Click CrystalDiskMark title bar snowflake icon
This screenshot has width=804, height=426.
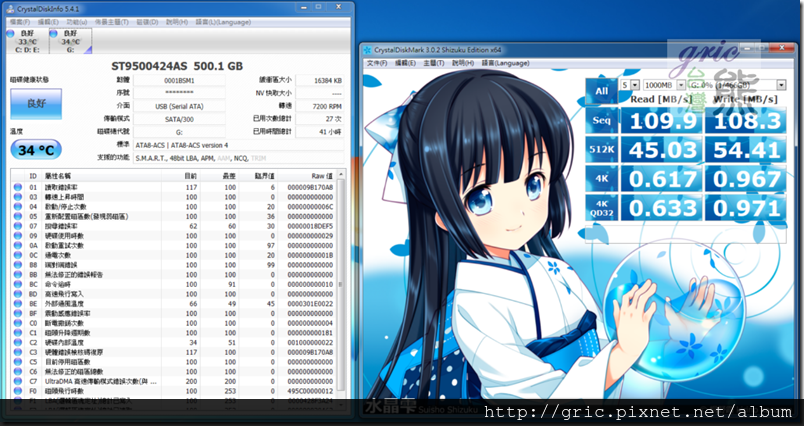click(367, 50)
